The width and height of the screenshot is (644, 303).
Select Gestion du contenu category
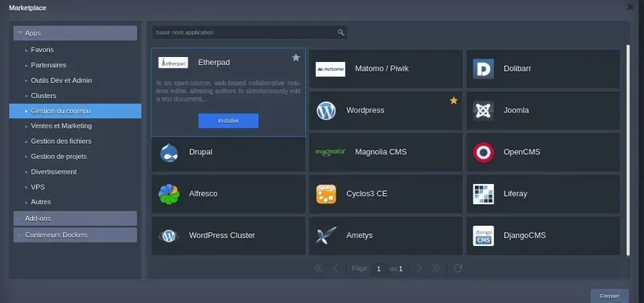point(75,111)
